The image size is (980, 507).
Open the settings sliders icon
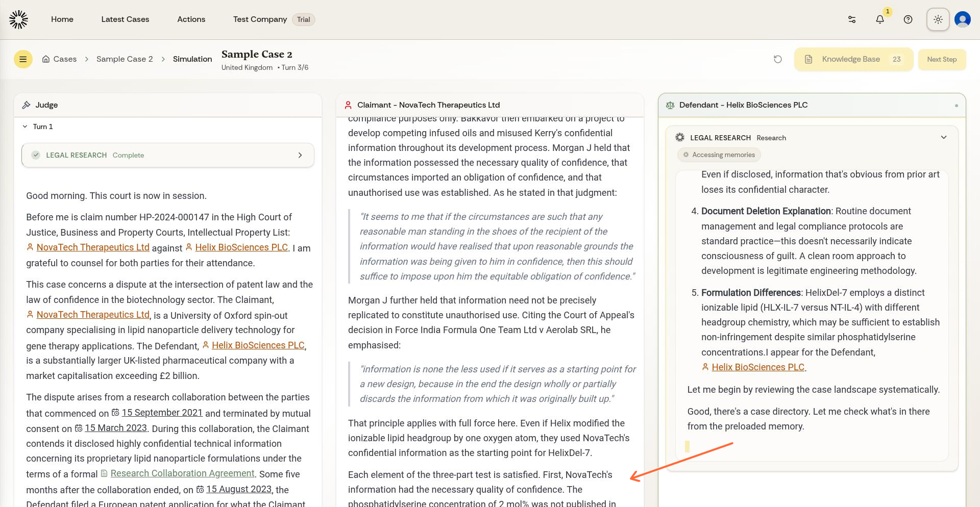tap(852, 19)
